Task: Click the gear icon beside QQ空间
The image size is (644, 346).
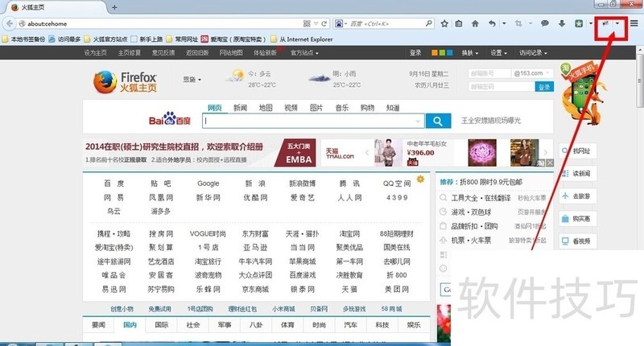Action: (420, 179)
